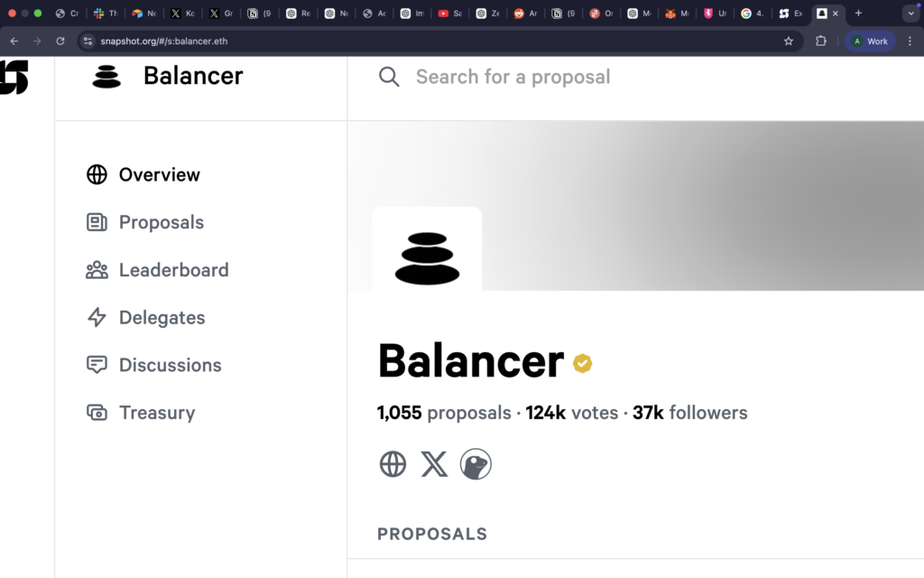Viewport: 924px width, 578px height.
Task: Click the Delegates lightning icon
Action: [97, 317]
